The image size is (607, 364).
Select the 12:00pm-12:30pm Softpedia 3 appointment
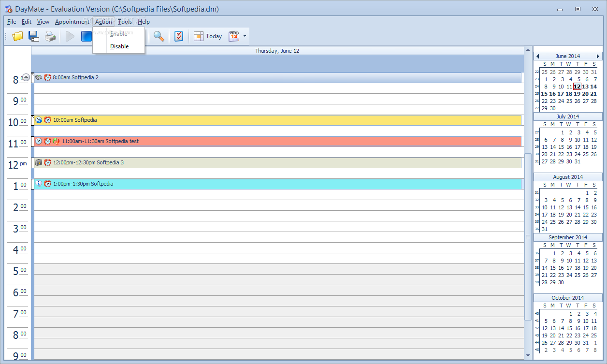[x=278, y=162]
